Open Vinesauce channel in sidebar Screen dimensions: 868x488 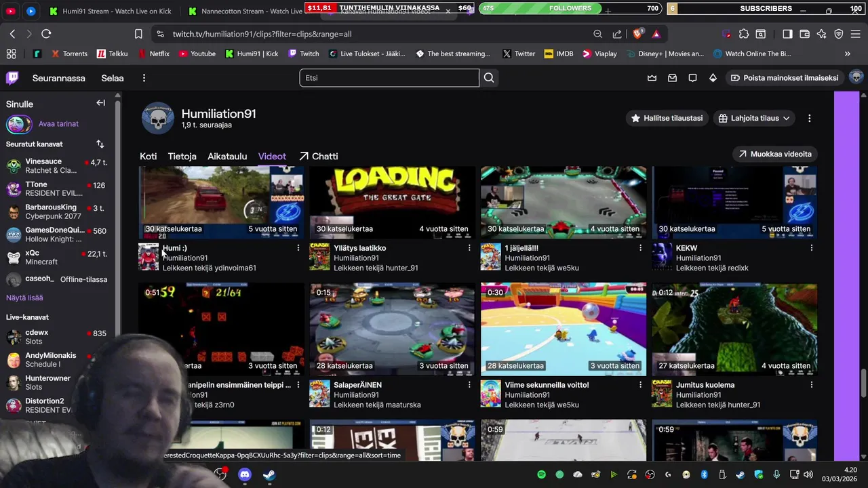57,166
